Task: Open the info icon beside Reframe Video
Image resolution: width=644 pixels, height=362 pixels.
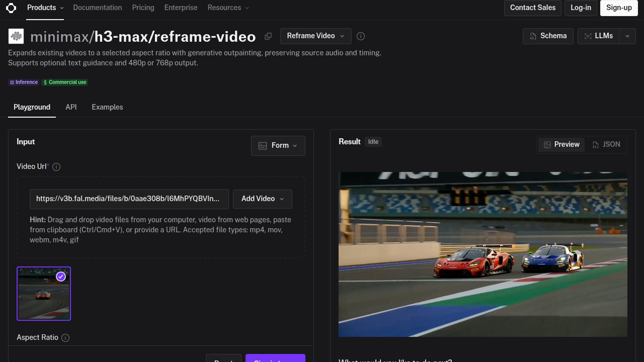Action: pos(361,36)
